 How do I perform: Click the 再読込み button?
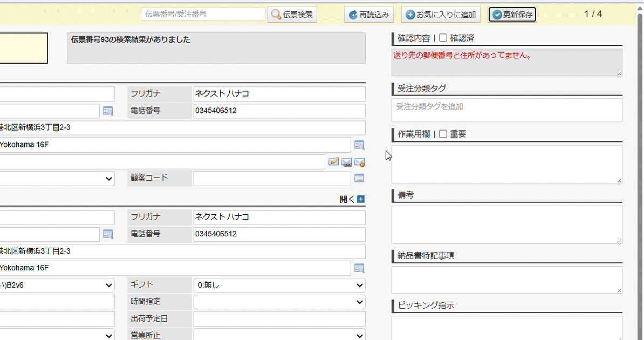point(369,15)
